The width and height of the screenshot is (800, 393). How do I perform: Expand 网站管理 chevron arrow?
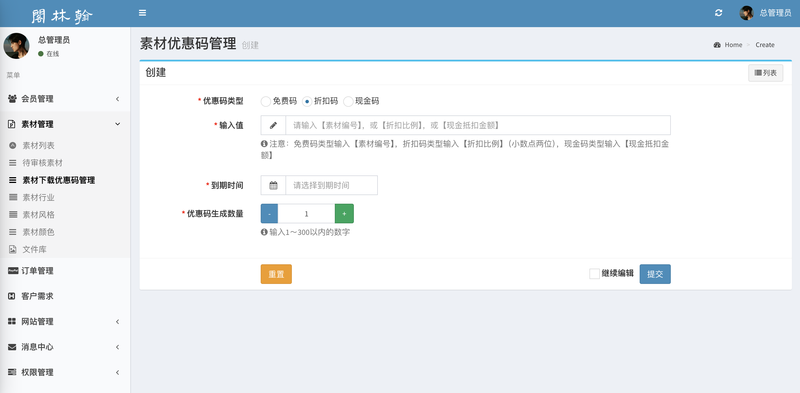(117, 322)
